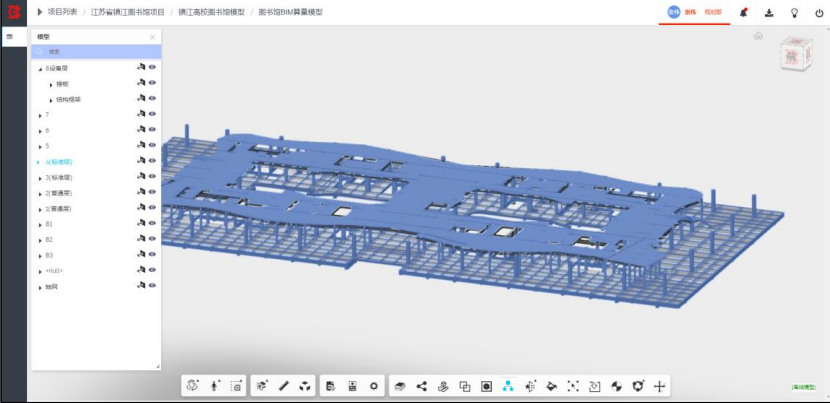The height and width of the screenshot is (403, 830).
Task: Select the 4(标准层) tree item text
Action: click(59, 162)
